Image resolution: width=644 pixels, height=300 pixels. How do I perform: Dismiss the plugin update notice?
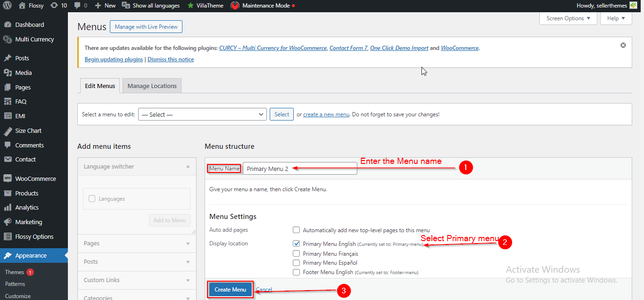[x=623, y=45]
